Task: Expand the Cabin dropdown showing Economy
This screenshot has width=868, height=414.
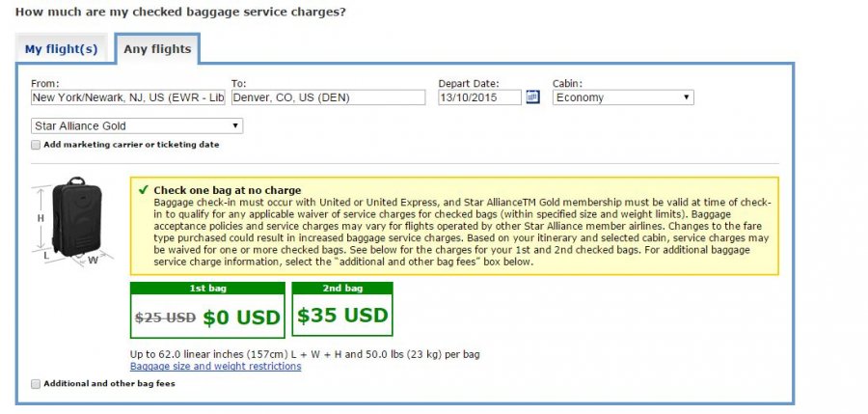Action: tap(623, 97)
